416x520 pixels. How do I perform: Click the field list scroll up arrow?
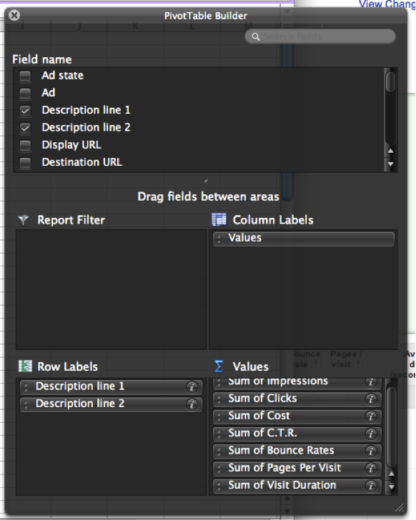pyautogui.click(x=391, y=151)
